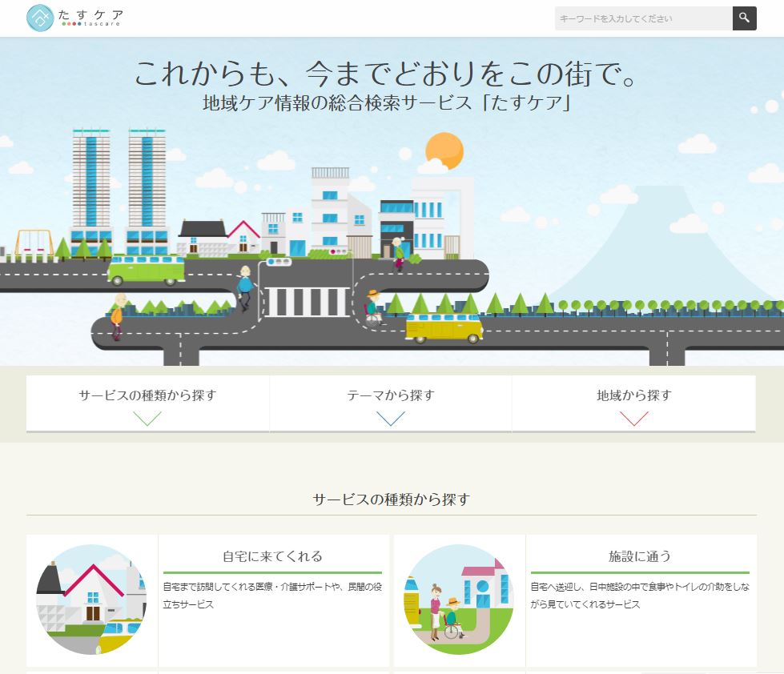Click green chevron under サービスの種類から探す
The width and height of the screenshot is (784, 674).
pos(147,418)
